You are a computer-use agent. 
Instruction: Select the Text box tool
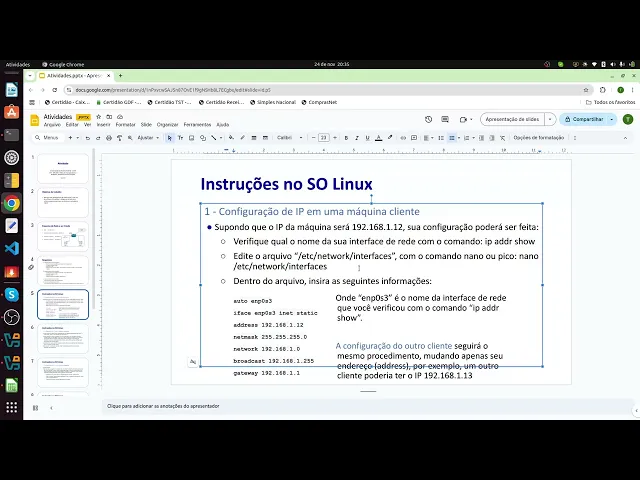click(x=180, y=138)
